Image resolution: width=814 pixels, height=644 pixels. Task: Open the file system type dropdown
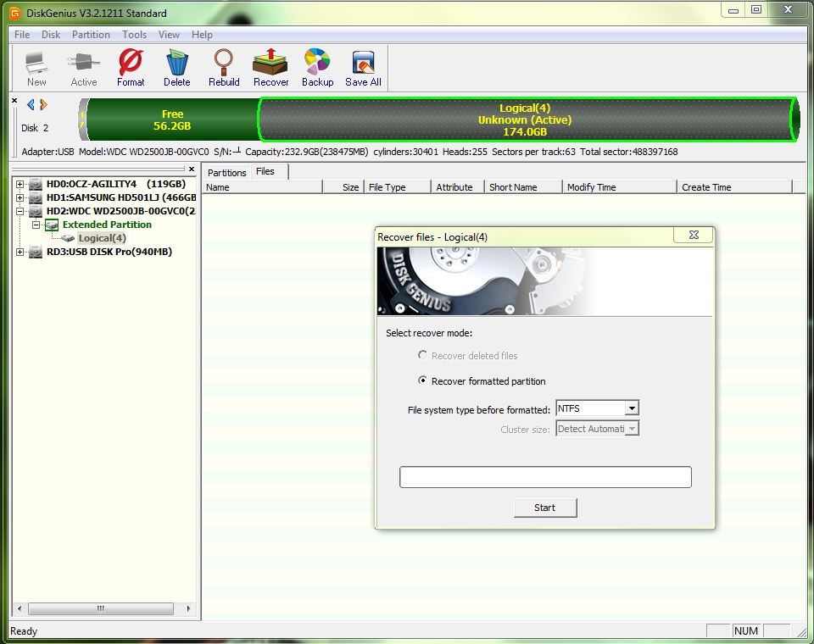[x=631, y=408]
